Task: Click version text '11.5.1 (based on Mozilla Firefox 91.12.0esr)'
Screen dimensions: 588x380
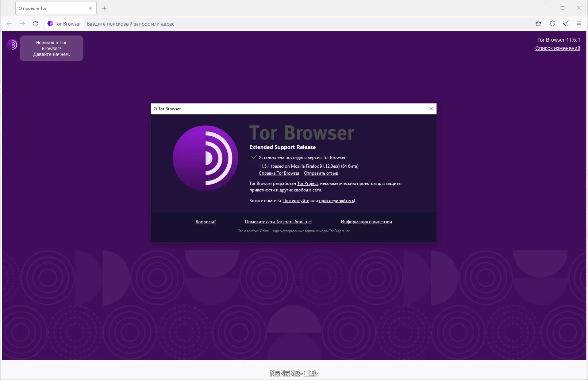Action: click(299, 166)
